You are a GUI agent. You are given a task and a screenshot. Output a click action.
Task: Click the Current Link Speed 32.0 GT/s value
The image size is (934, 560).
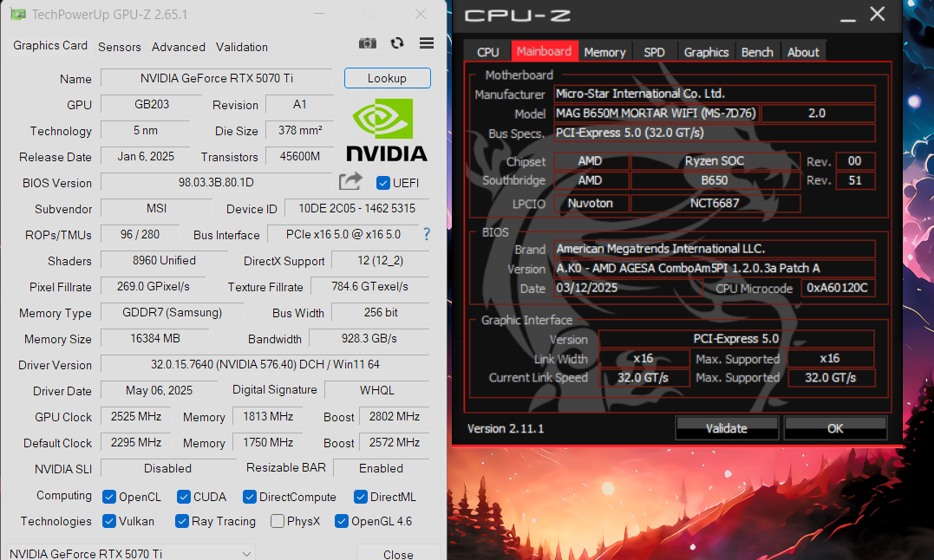pos(643,378)
